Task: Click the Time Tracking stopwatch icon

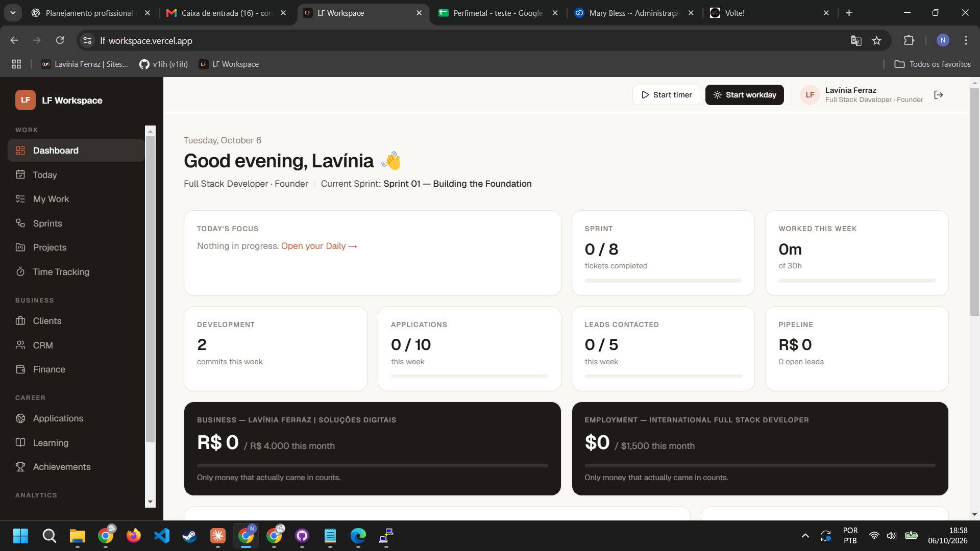Action: (20, 272)
